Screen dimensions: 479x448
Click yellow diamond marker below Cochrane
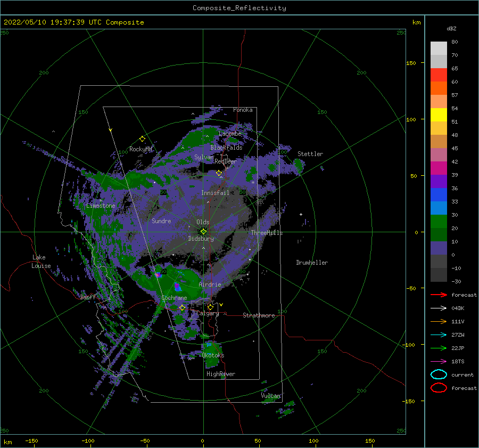tap(183, 308)
